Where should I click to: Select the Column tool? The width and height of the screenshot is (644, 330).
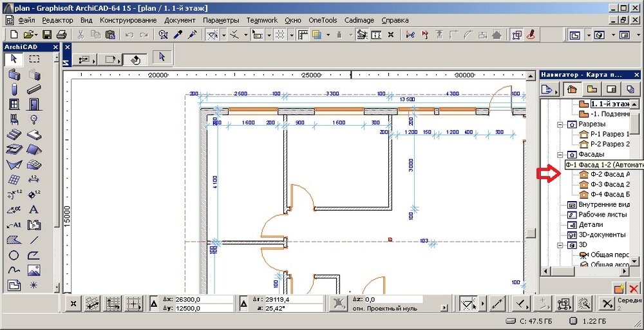(x=14, y=89)
